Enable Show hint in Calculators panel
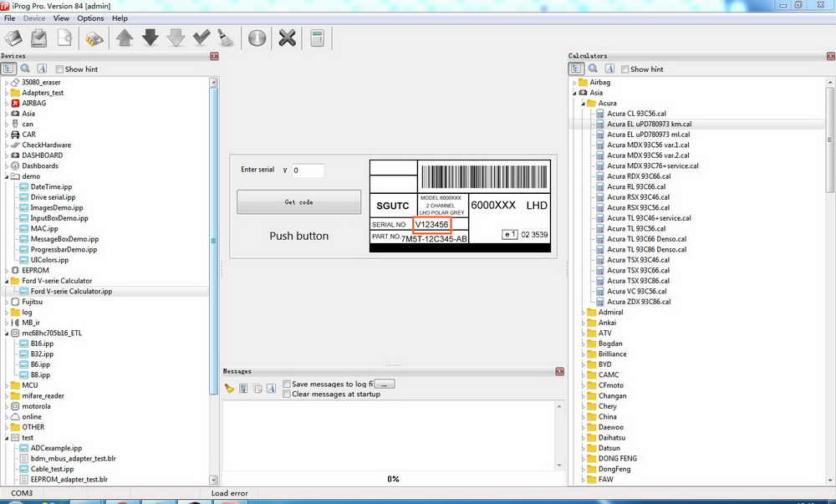 coord(625,69)
